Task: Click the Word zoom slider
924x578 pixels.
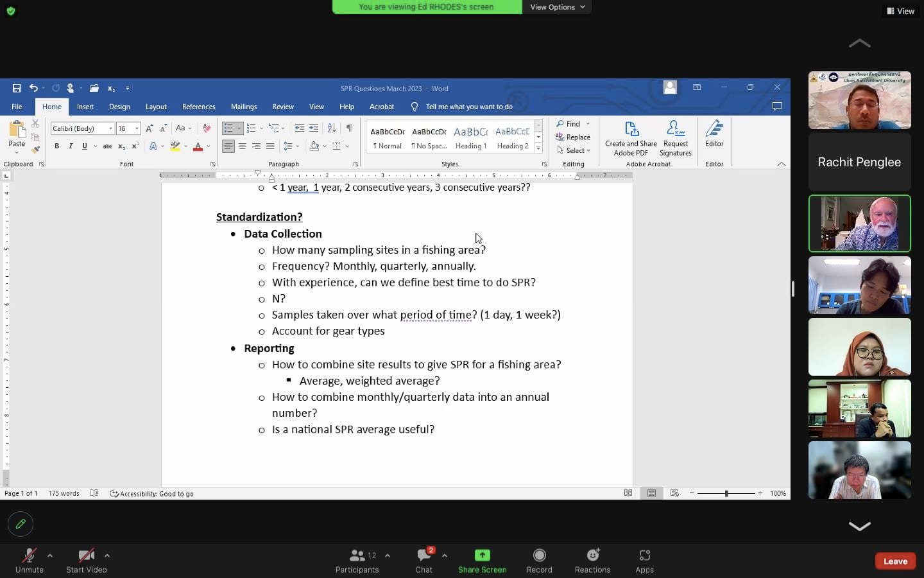Action: click(726, 493)
